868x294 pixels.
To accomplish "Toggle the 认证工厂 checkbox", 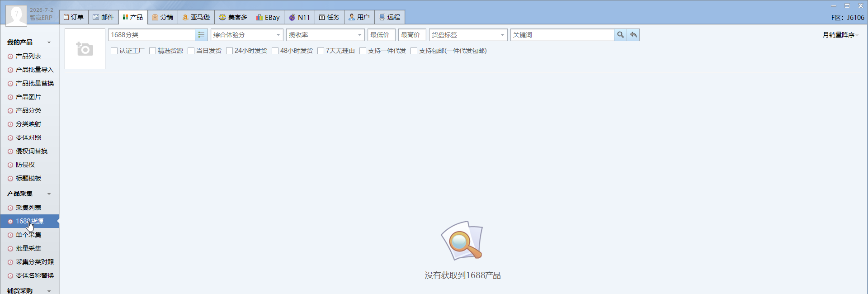I will click(114, 51).
